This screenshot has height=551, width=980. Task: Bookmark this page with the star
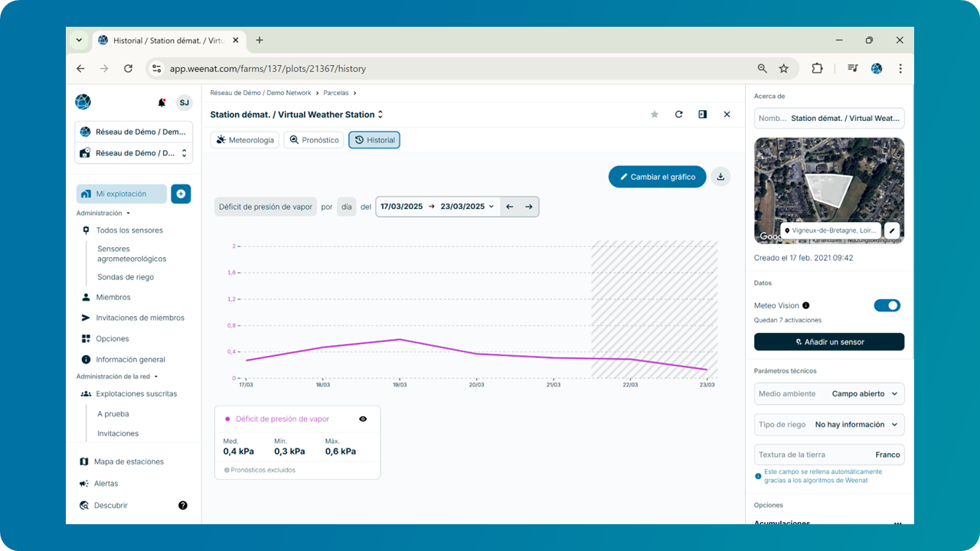click(784, 68)
